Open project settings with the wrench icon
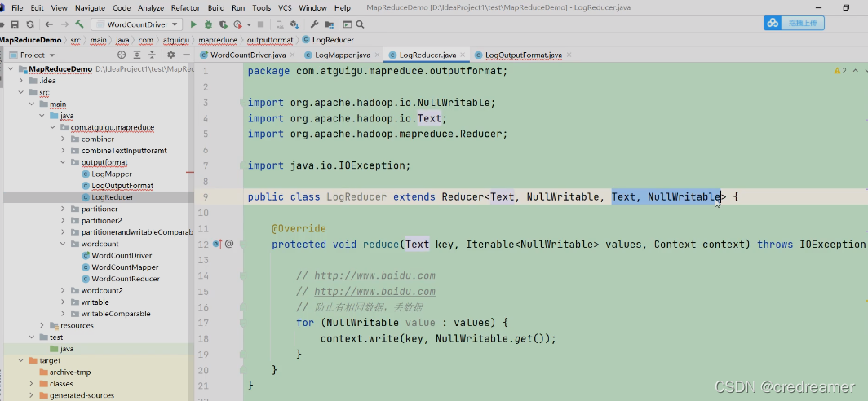This screenshot has height=401, width=868. click(314, 24)
